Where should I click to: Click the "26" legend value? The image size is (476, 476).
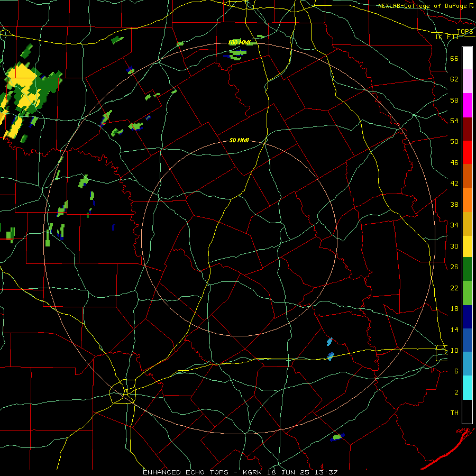[454, 267]
